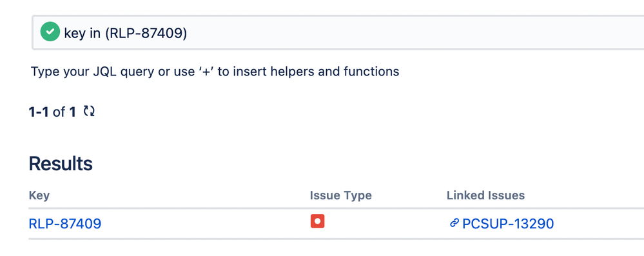Click the word 'functions' in the hint

(x=371, y=72)
